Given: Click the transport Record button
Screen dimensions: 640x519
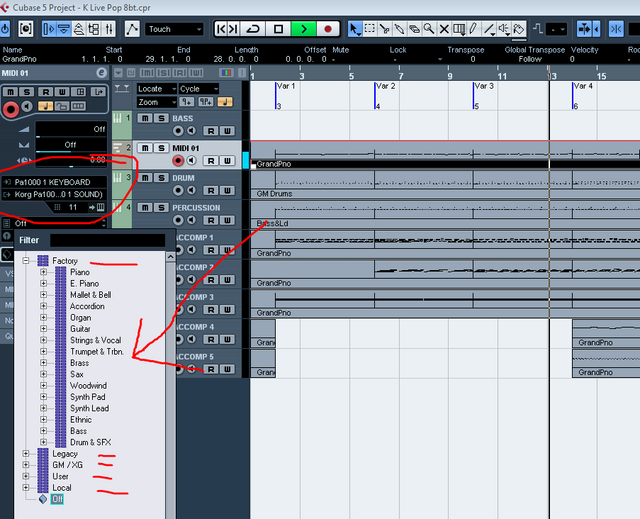Looking at the screenshot, I should [x=328, y=29].
